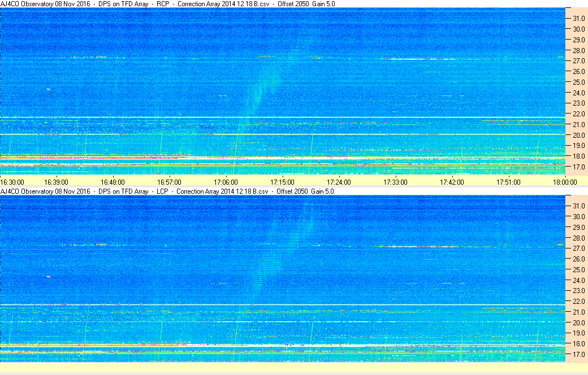Click the 17:51:00 time axis label
Viewport: 588px width, 375px height.
pos(508,182)
